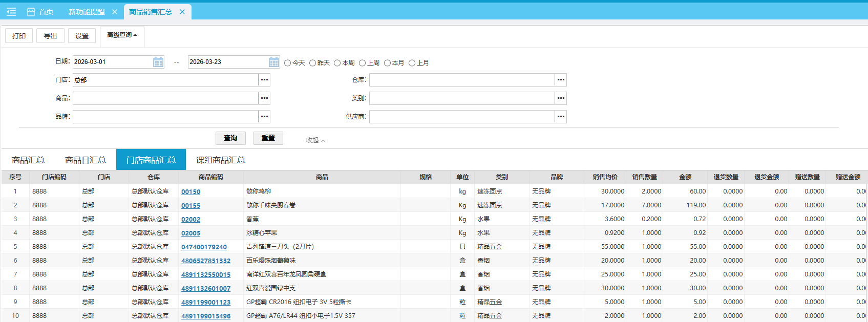Open start date calendar picker
868x322 pixels.
(x=158, y=62)
